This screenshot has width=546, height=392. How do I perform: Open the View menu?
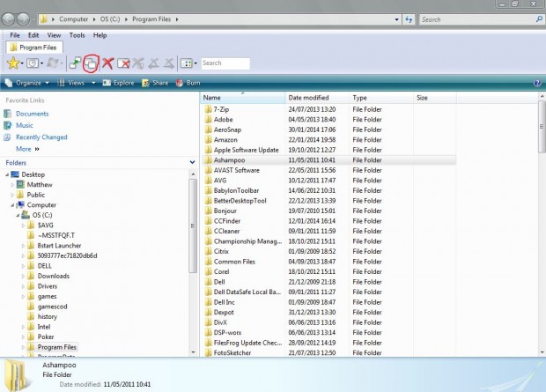coord(54,35)
